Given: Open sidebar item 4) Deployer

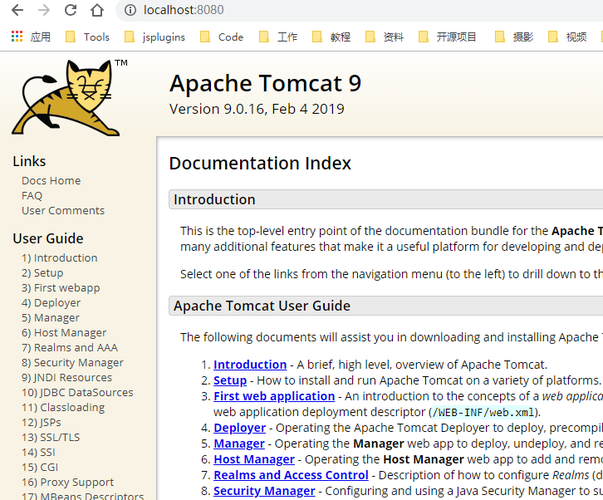Looking at the screenshot, I should pyautogui.click(x=51, y=303).
